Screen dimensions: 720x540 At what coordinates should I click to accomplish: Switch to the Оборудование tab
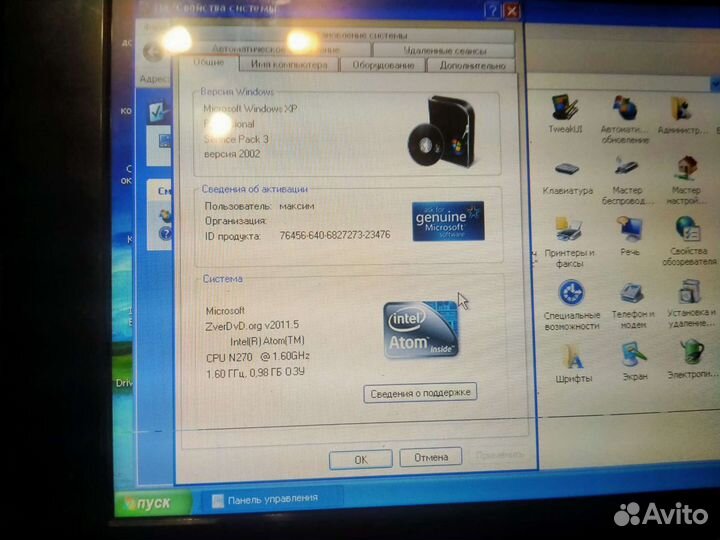coord(383,65)
